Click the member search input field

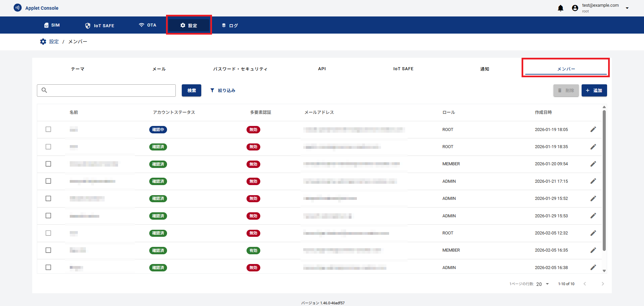111,90
